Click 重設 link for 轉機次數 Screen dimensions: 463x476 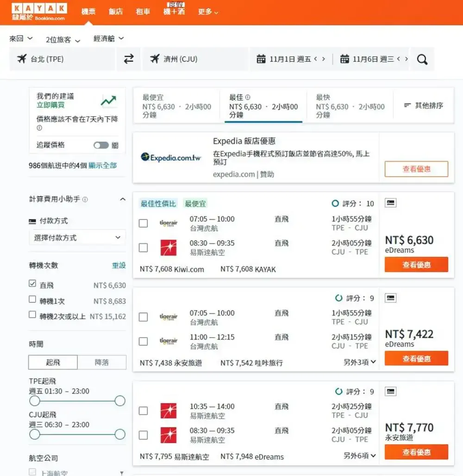click(119, 266)
